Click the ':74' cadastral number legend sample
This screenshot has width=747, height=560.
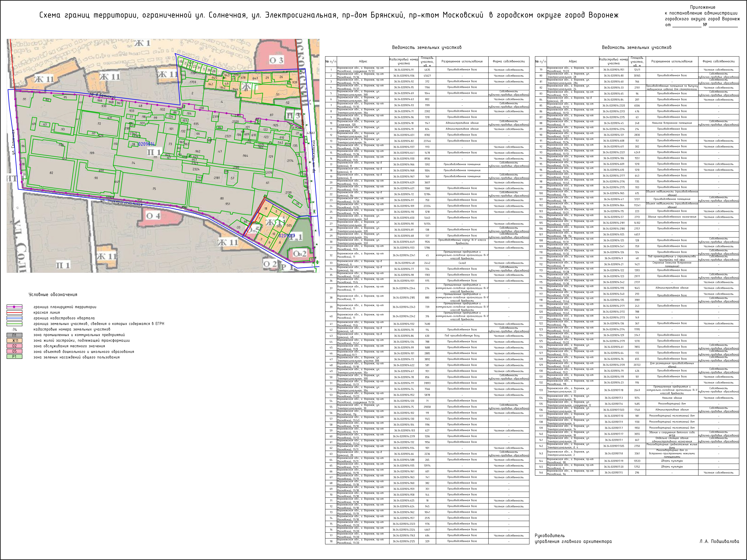(14, 329)
